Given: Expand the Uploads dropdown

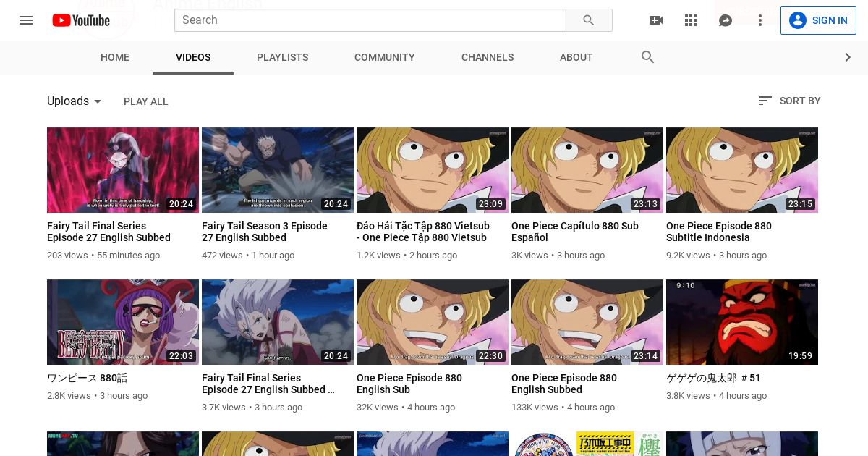Looking at the screenshot, I should (x=75, y=101).
